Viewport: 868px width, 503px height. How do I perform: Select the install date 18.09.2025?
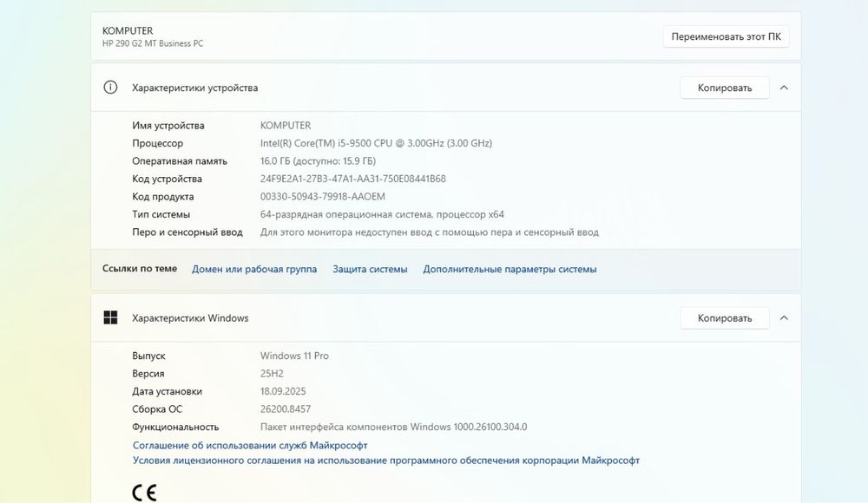point(283,391)
